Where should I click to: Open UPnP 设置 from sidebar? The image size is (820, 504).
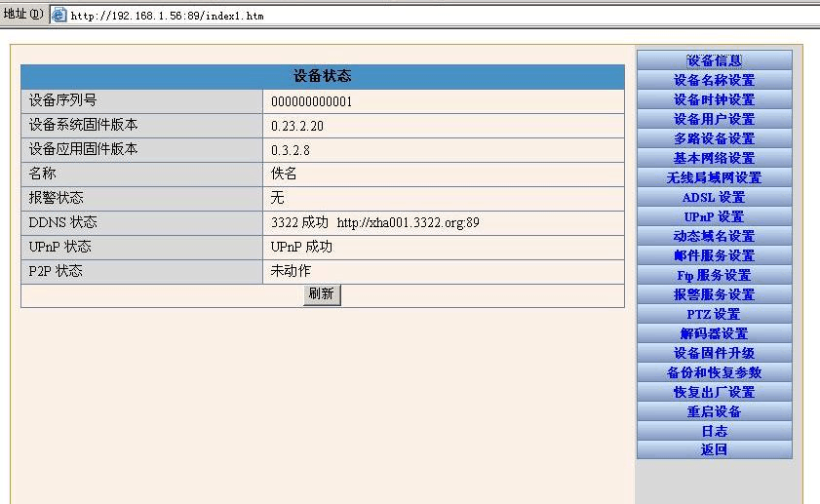(x=714, y=216)
